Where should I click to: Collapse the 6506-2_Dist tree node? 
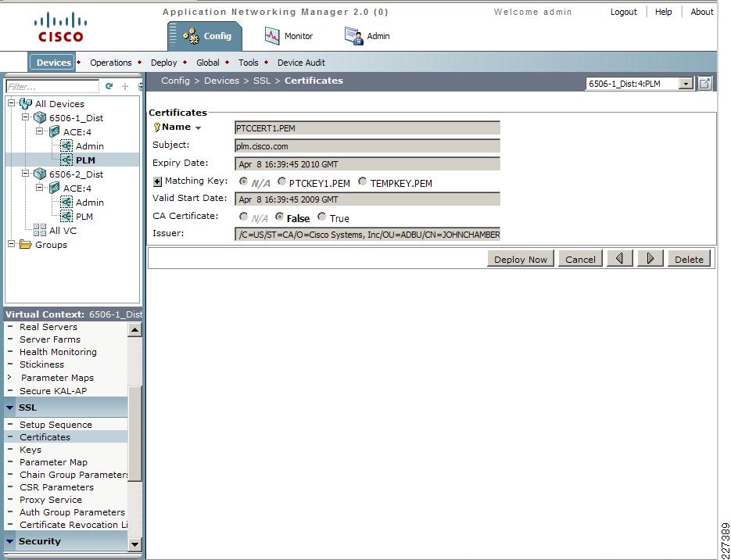pyautogui.click(x=27, y=173)
